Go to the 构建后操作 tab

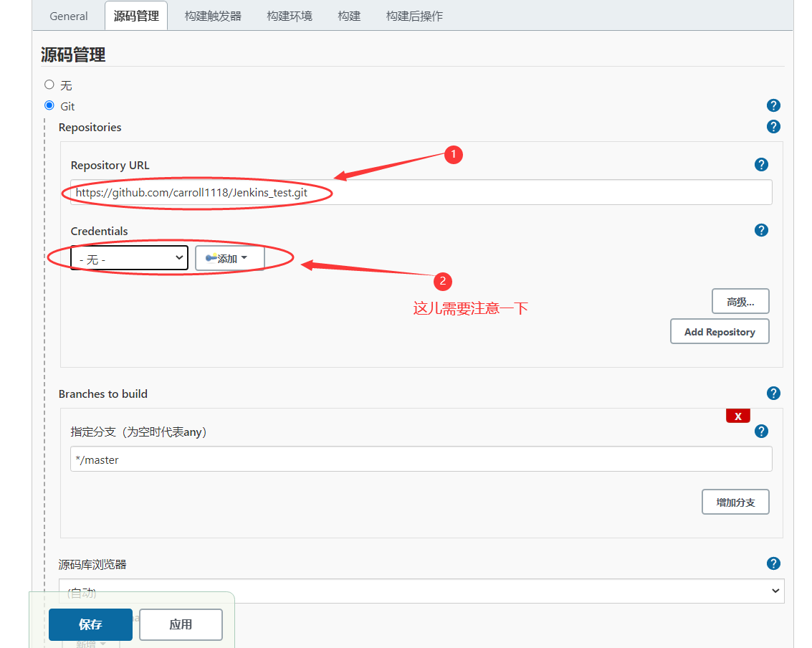[x=414, y=16]
